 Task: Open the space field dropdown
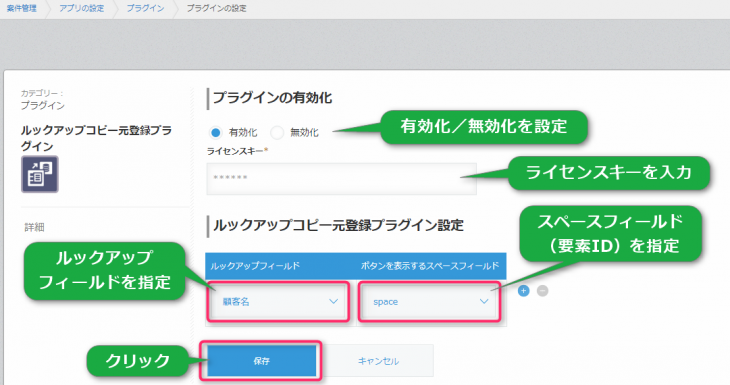pos(429,302)
